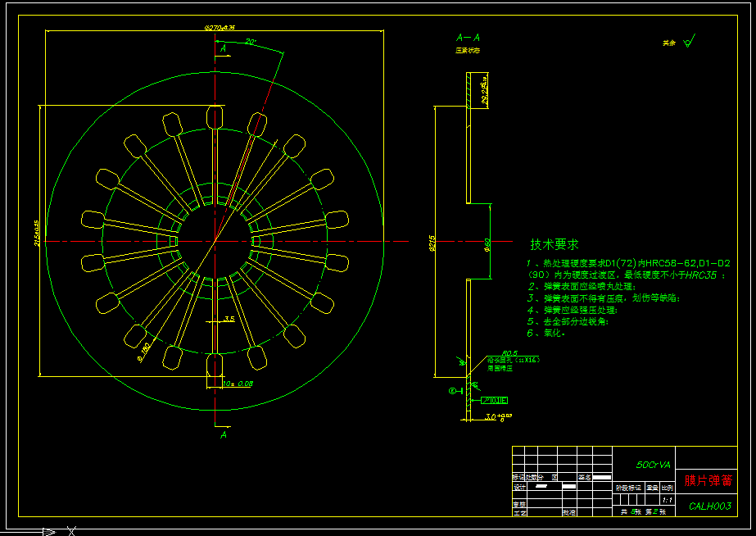Select requirement 3 about 压痕 defects
Viewport: 756px width, 536px height.
[603, 298]
